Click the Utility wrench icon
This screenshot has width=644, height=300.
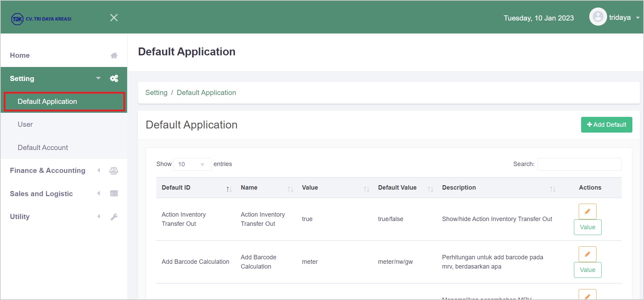click(x=114, y=217)
